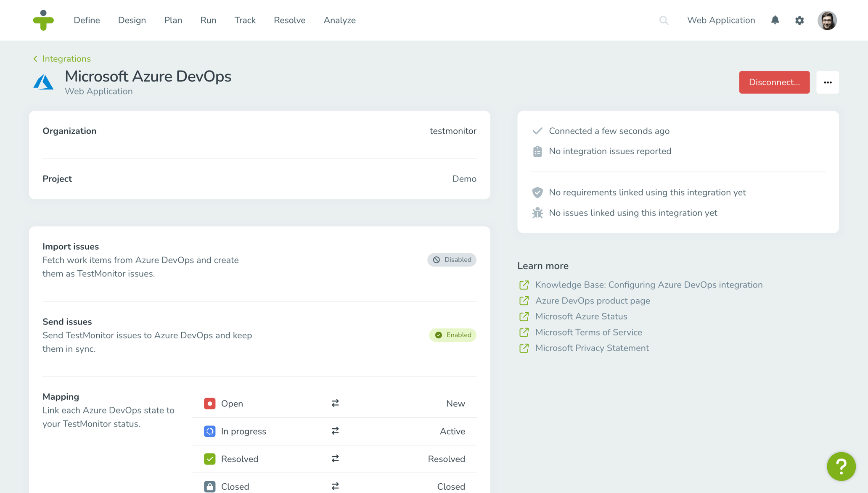Click the swap arrows icon beside Open mapping

[x=334, y=403]
